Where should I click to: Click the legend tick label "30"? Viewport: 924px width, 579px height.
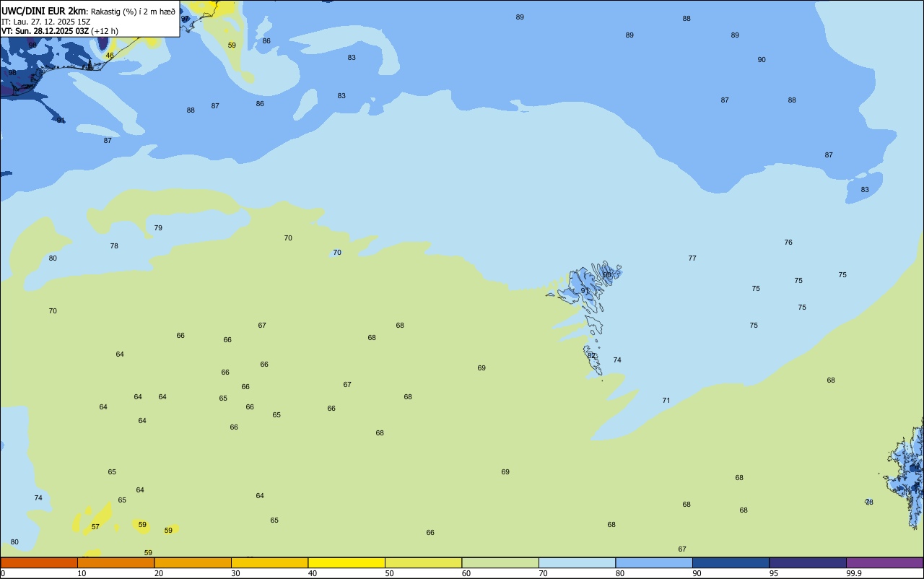click(x=235, y=573)
